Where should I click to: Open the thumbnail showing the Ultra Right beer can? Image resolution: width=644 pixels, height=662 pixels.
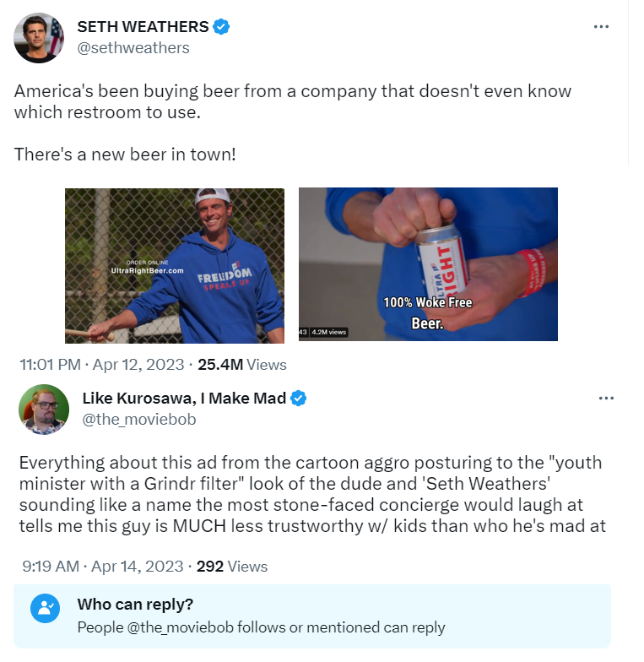click(x=428, y=263)
